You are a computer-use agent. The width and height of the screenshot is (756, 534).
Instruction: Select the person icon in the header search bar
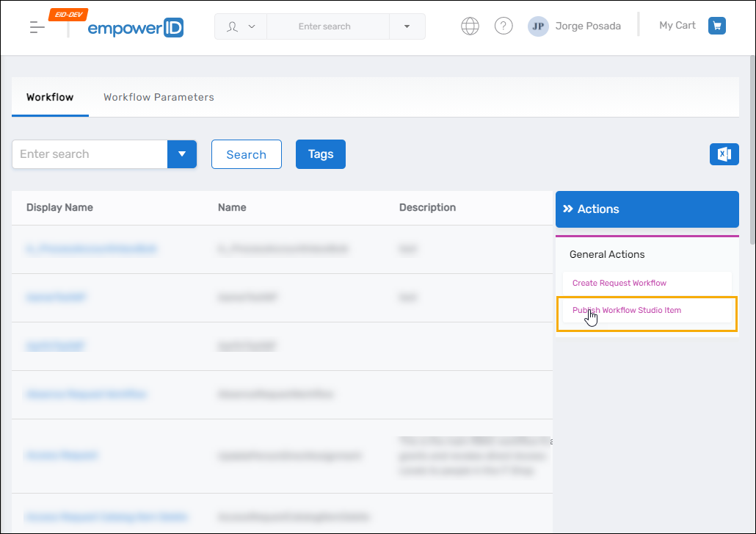[232, 26]
